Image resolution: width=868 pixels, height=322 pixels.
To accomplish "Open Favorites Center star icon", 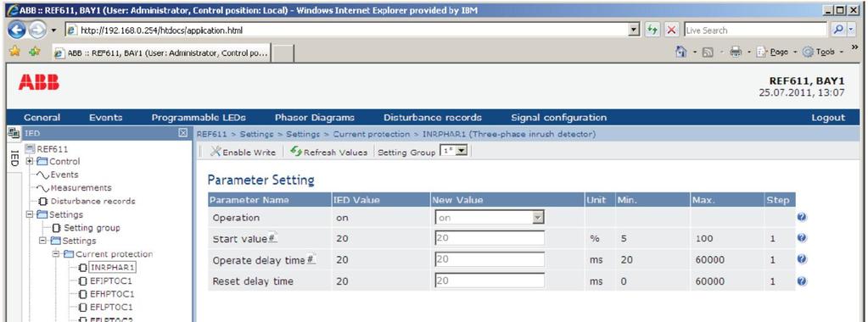I will (15, 52).
